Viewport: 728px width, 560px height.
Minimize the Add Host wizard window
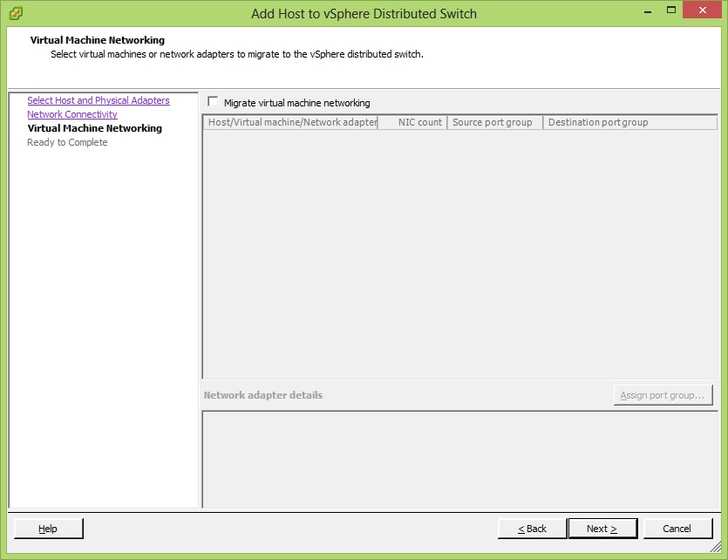coord(647,12)
